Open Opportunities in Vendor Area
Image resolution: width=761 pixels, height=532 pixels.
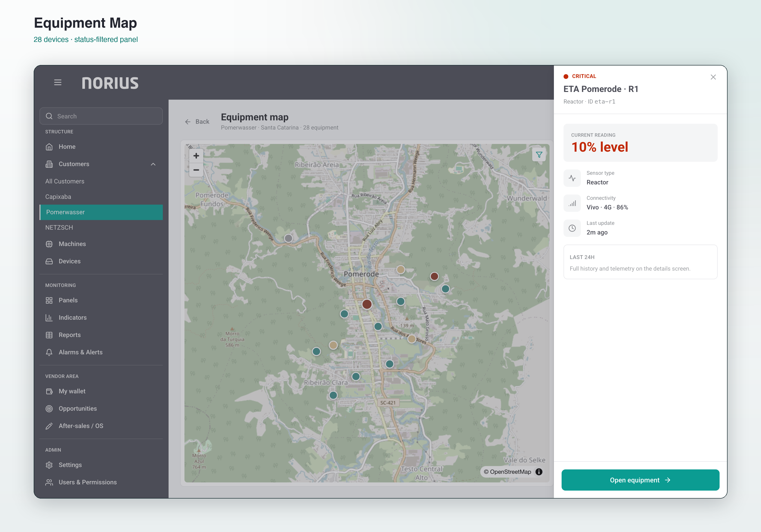coord(101,409)
